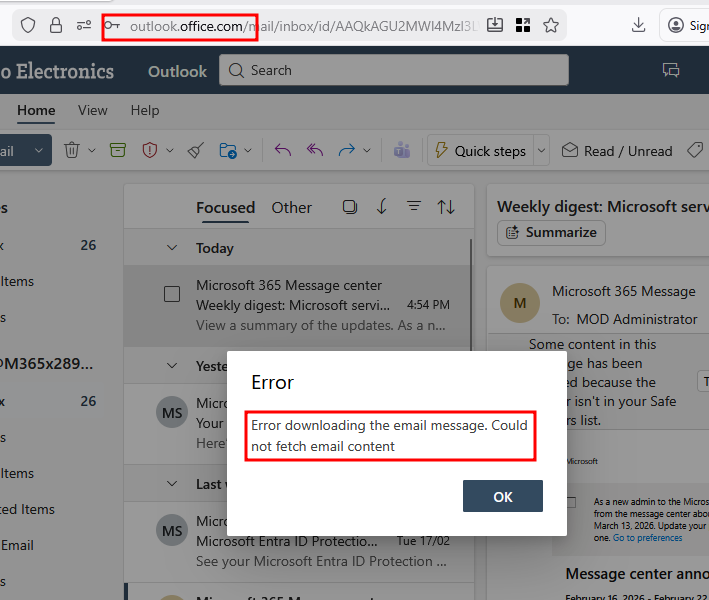Expand the Forward options dropdown arrow
The width and height of the screenshot is (709, 600).
click(367, 151)
